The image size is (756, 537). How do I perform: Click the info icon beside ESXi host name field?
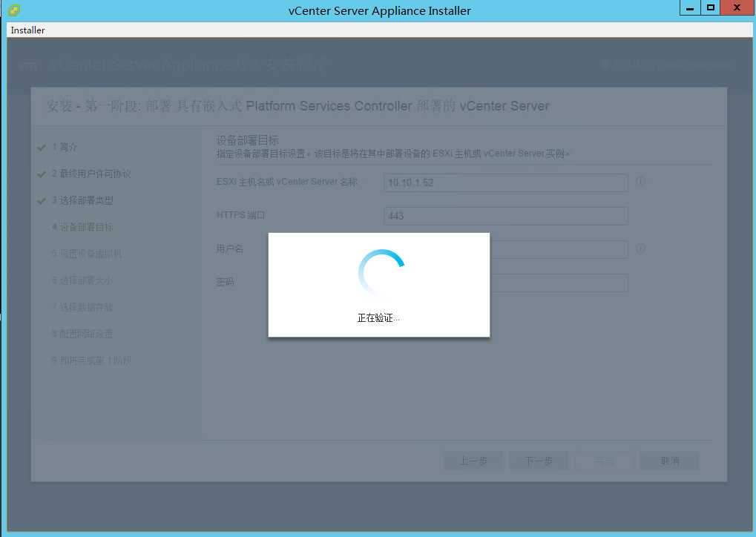640,181
